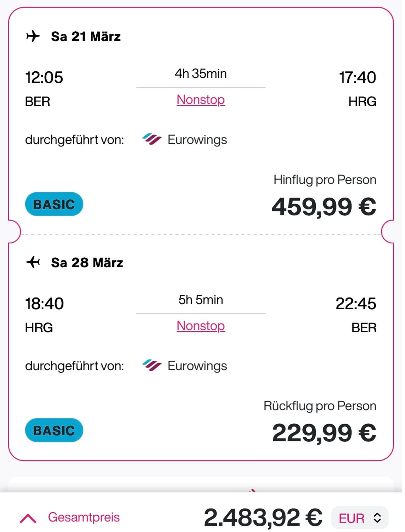
Task: Click the 22:45 BER arrival time
Action: pos(356,304)
